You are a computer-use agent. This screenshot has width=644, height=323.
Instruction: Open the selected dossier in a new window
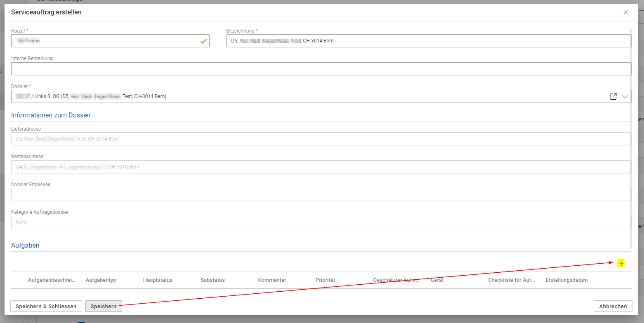point(613,96)
